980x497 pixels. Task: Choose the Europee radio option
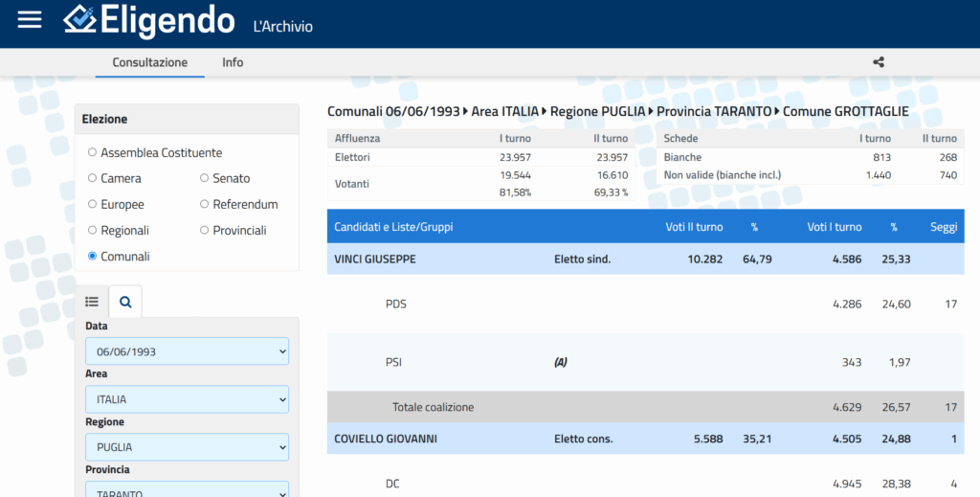click(93, 204)
